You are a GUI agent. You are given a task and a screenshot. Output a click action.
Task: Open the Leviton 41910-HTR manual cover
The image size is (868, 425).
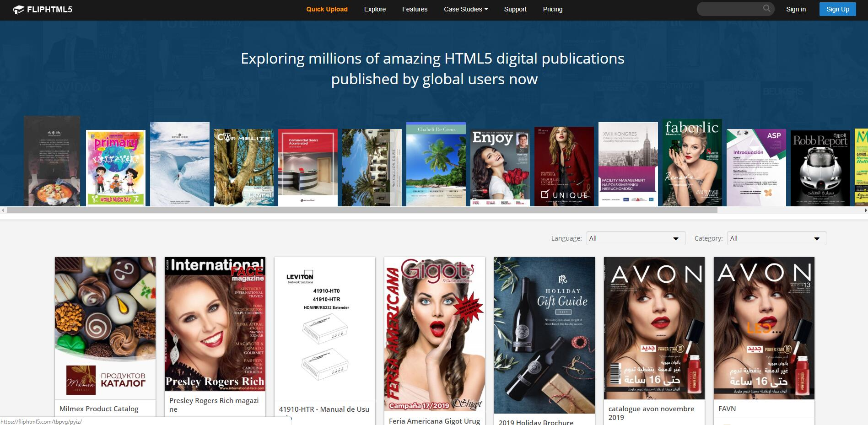pyautogui.click(x=325, y=328)
